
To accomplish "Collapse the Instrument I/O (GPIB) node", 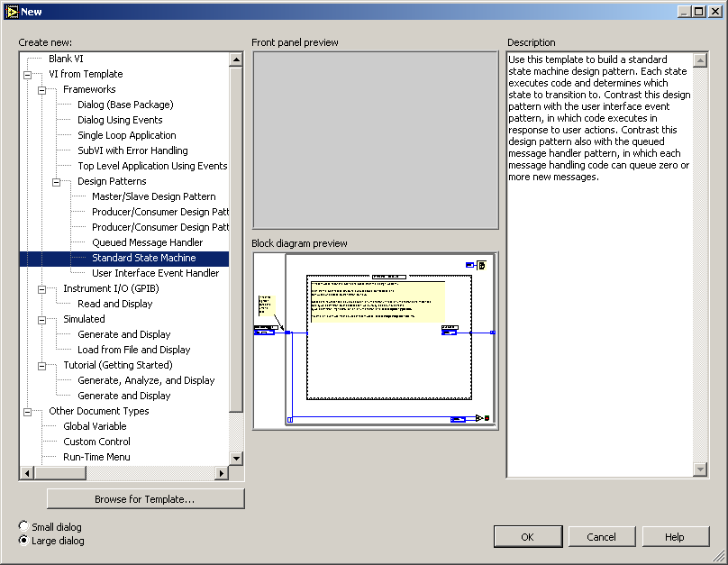I will point(42,289).
